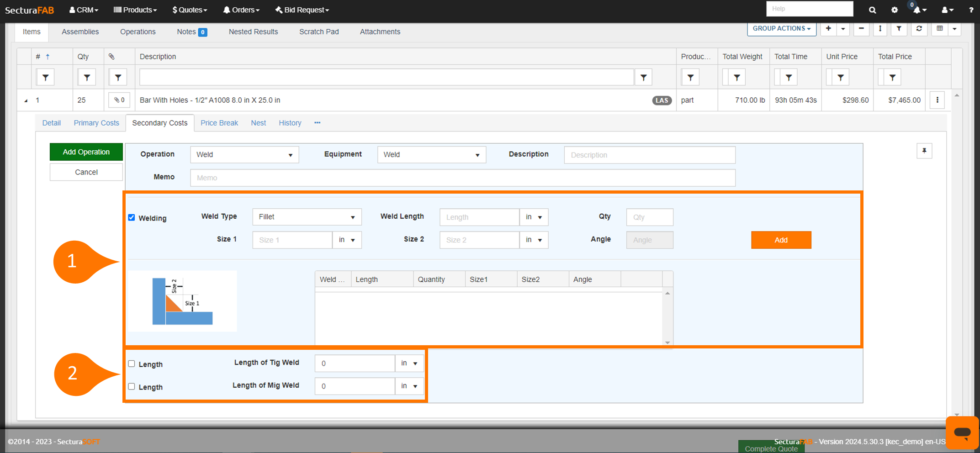Uncheck the Welding checkbox

132,218
